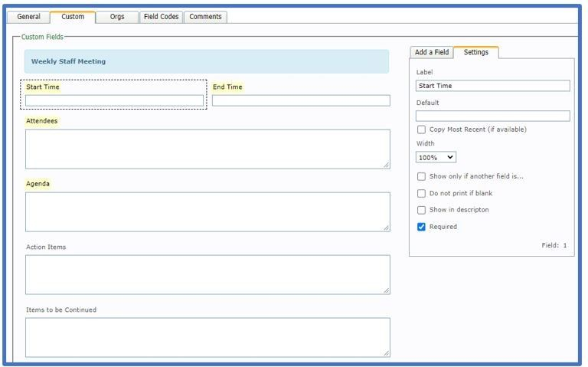Image resolution: width=588 pixels, height=367 pixels.
Task: Click into the Action Items text area
Action: pos(207,275)
